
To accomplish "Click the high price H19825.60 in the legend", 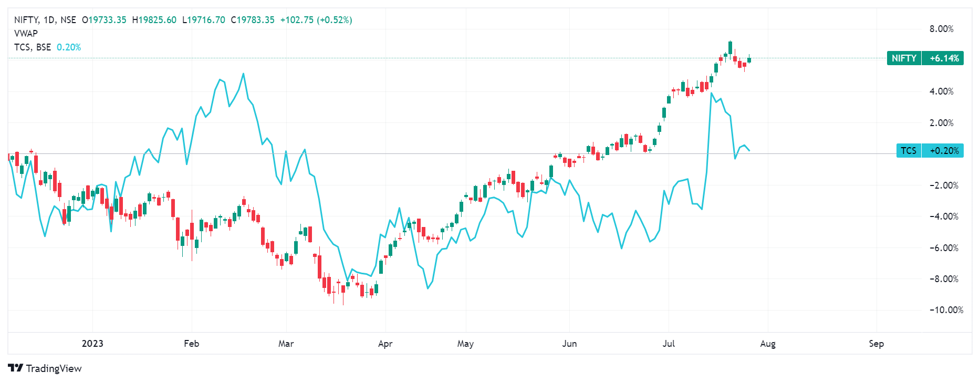I will pos(154,20).
